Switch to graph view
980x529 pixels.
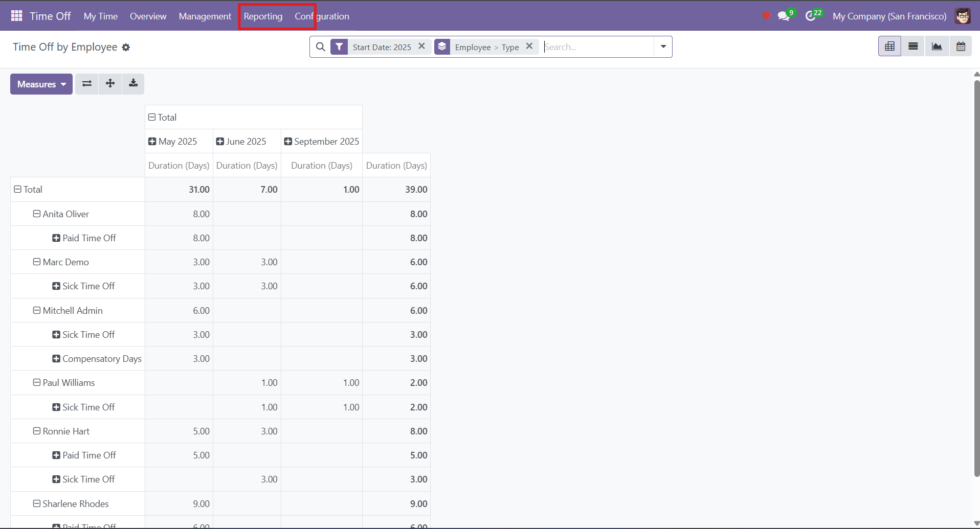937,46
